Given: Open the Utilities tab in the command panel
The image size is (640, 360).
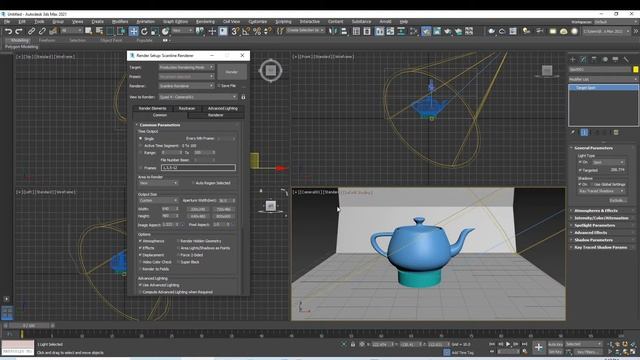Looking at the screenshot, I should coord(626,60).
